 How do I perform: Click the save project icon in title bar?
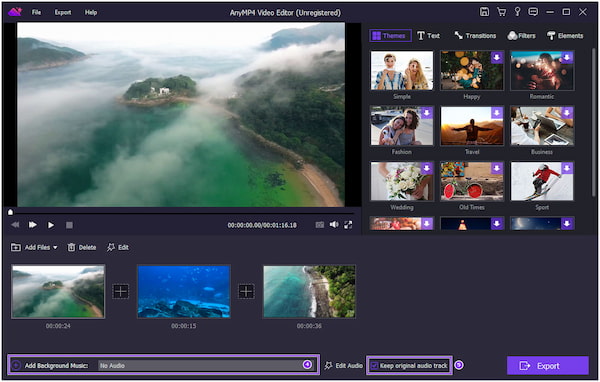click(484, 12)
